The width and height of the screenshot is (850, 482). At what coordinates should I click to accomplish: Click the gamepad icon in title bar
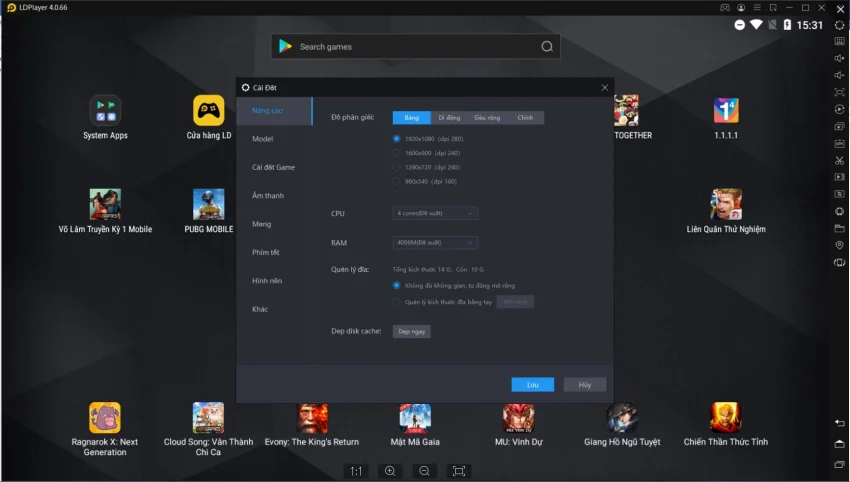coord(725,8)
